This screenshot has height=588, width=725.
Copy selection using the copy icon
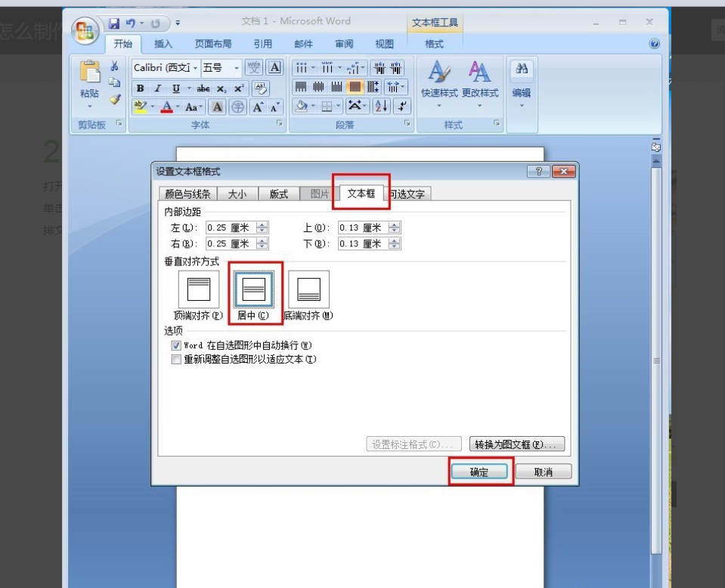click(x=115, y=82)
